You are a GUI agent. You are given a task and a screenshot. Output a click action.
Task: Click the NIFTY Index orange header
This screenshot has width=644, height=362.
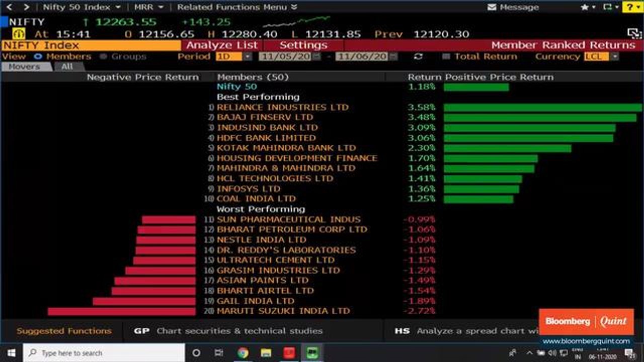pos(91,45)
